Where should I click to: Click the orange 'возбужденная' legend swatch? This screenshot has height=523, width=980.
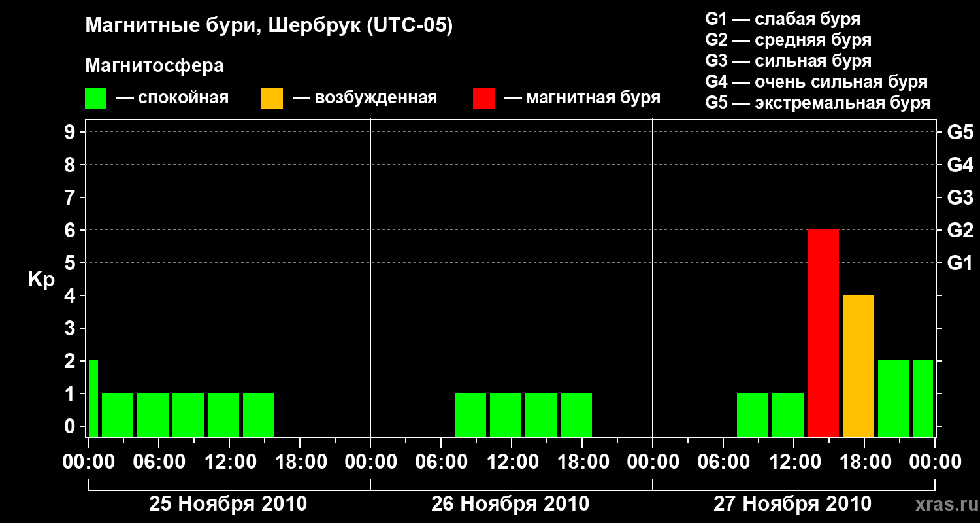coord(272,99)
